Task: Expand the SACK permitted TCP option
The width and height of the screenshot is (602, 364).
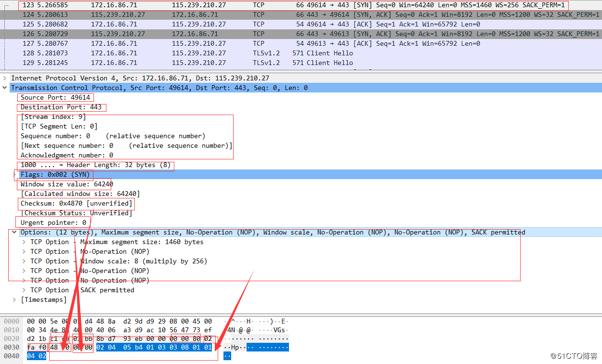Action: pos(24,290)
